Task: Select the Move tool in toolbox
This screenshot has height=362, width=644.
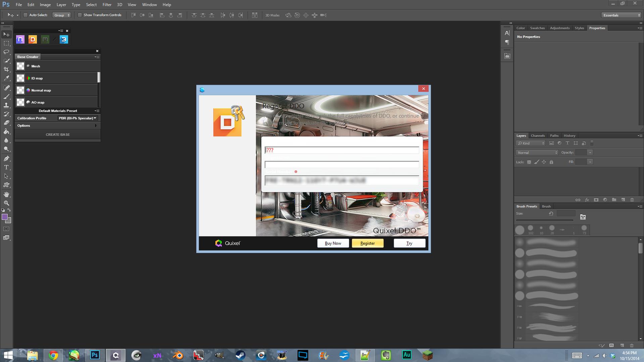Action: click(x=6, y=35)
